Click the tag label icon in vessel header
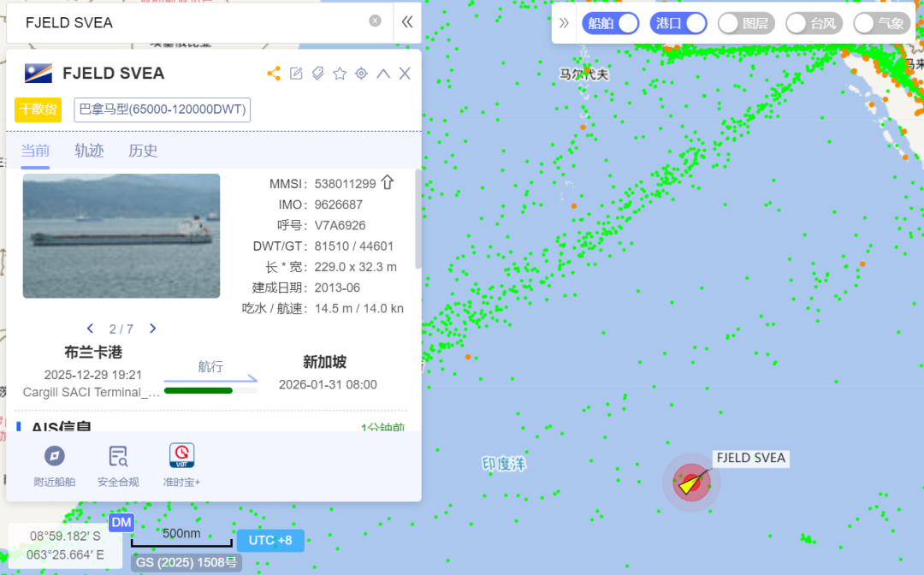The width and height of the screenshot is (924, 575). coord(317,73)
